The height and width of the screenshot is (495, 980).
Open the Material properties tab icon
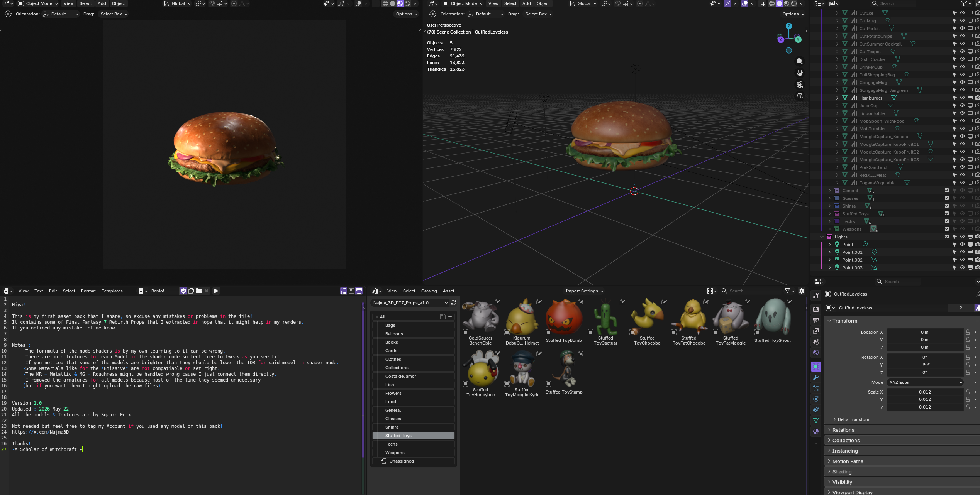click(x=816, y=431)
